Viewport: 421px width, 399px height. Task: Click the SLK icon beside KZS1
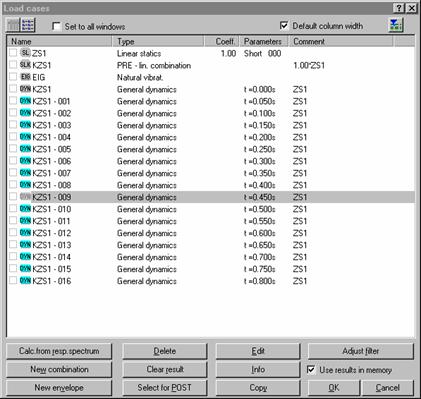coord(25,65)
